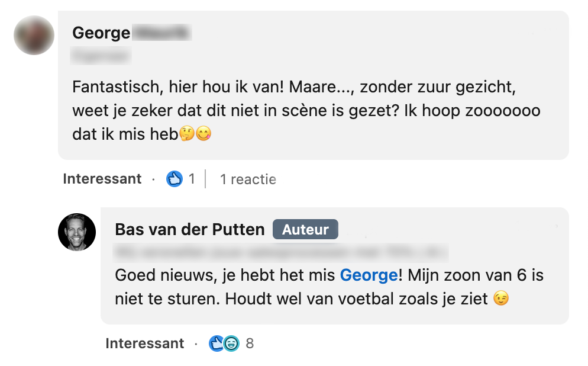Open Bas van der Putten's profile photo
The width and height of the screenshot is (588, 366).
(x=77, y=232)
